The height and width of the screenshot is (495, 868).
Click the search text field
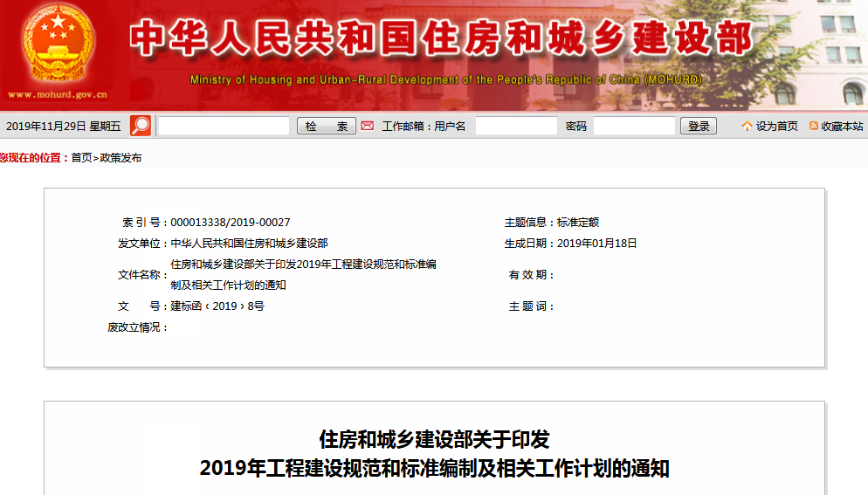(224, 127)
